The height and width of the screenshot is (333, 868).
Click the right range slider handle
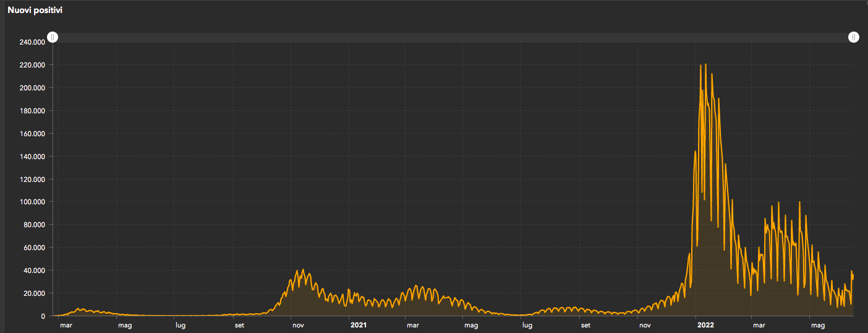point(853,38)
